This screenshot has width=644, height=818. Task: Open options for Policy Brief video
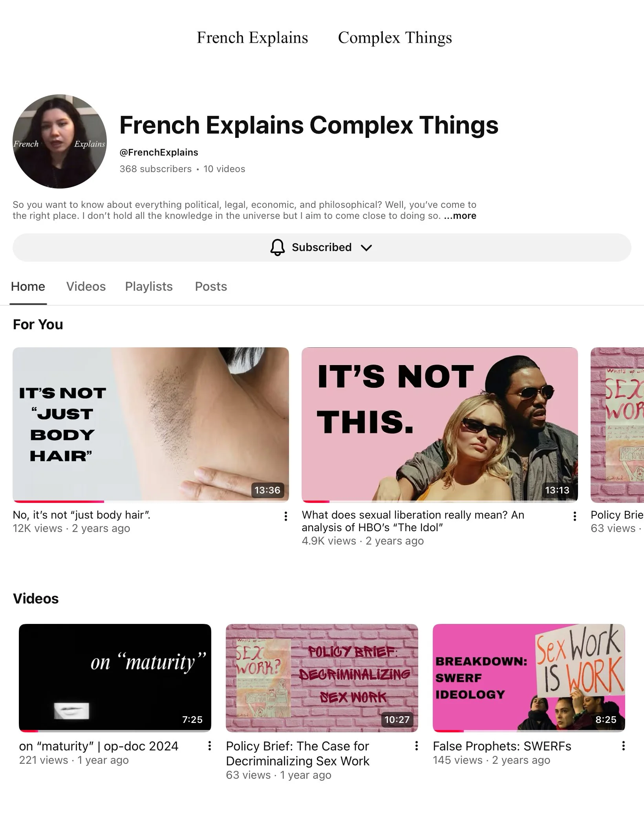[x=416, y=745]
